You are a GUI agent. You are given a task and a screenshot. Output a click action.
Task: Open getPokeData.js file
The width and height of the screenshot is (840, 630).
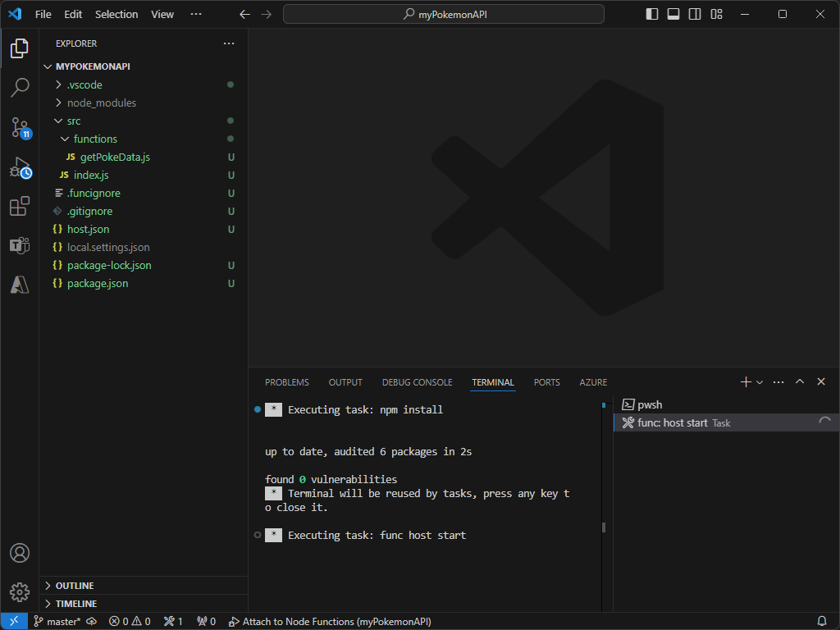click(144, 157)
